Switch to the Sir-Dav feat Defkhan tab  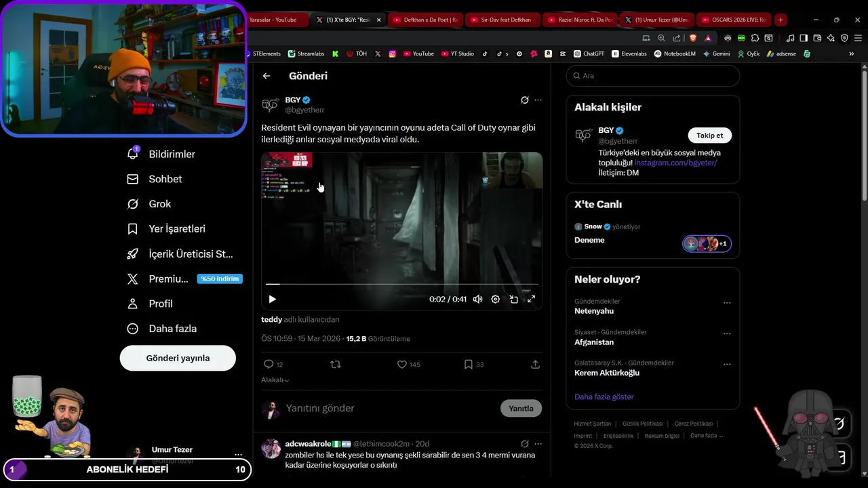(502, 20)
